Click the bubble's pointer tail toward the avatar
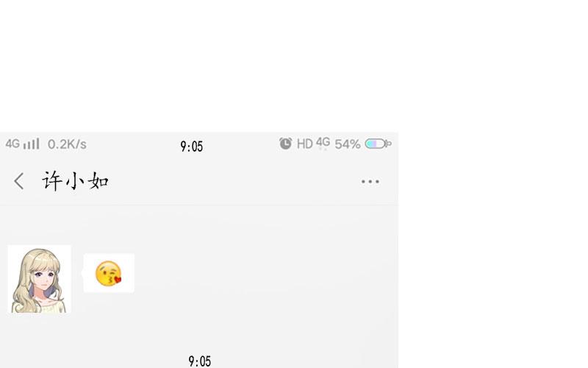Viewport: 588px width, 368px height. click(x=82, y=273)
